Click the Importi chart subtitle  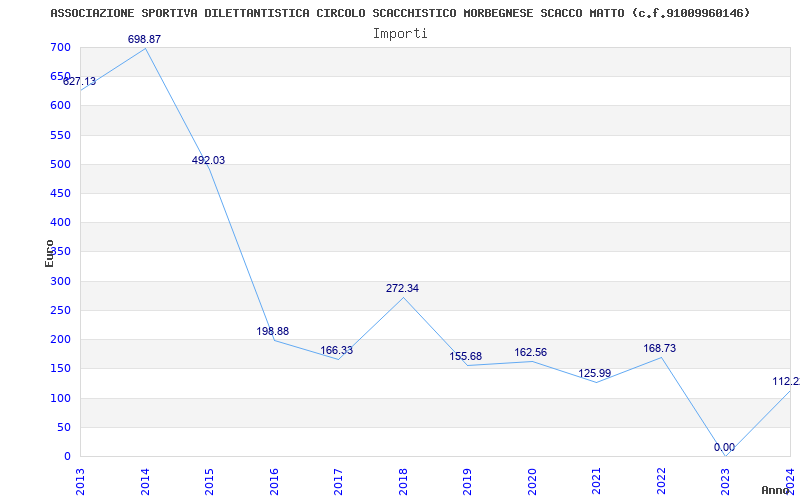point(400,34)
